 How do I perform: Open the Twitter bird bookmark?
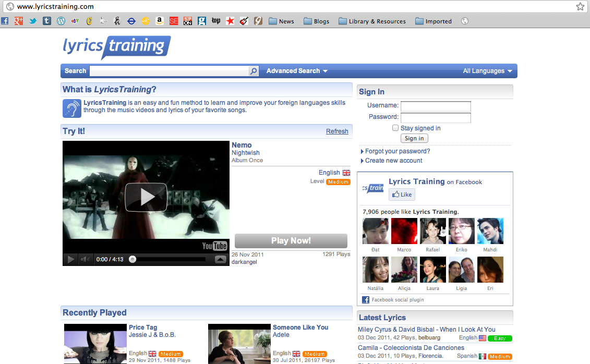point(33,21)
